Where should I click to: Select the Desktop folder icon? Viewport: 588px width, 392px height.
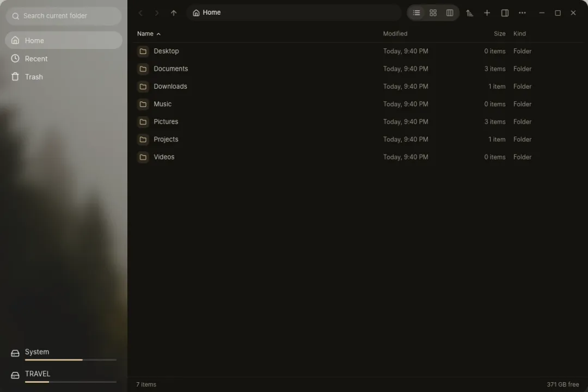[143, 51]
